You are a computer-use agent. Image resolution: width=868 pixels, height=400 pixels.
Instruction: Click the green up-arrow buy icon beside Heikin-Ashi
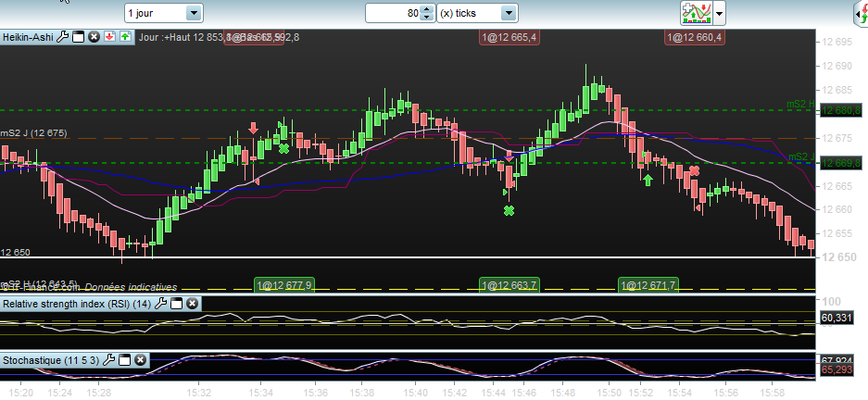(x=125, y=37)
